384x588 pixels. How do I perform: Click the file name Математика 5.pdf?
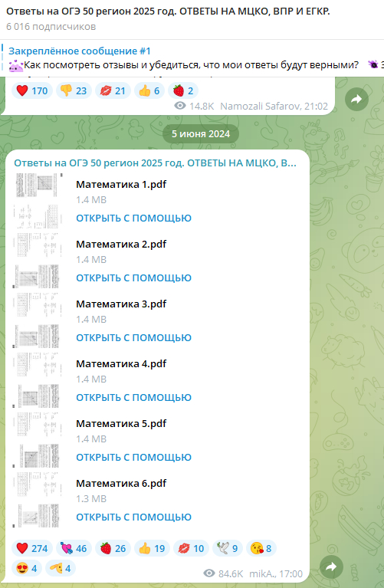pyautogui.click(x=121, y=424)
